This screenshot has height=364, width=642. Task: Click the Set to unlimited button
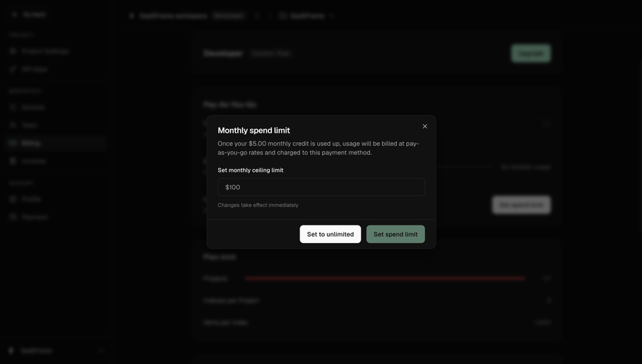click(330, 234)
